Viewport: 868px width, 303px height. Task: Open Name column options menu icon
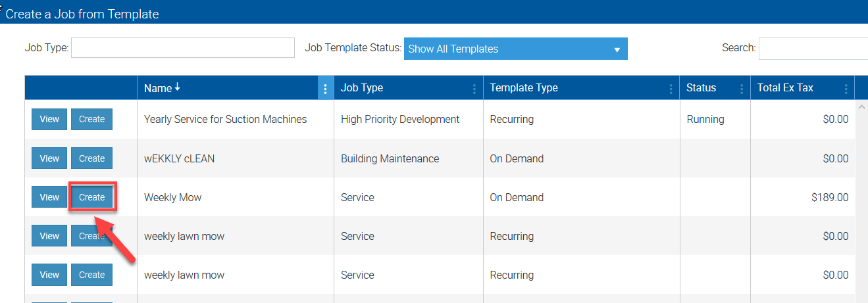pyautogui.click(x=325, y=88)
